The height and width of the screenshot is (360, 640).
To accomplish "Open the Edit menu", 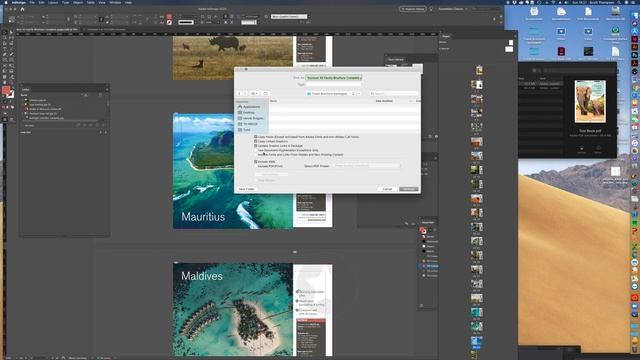I will [41, 2].
